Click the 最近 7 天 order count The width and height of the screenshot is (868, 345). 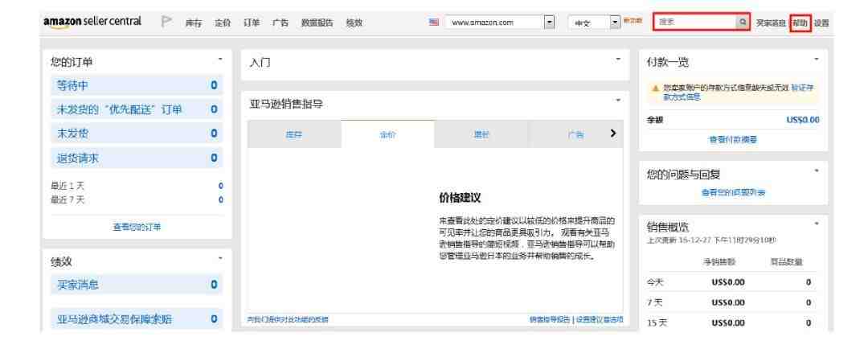point(220,200)
